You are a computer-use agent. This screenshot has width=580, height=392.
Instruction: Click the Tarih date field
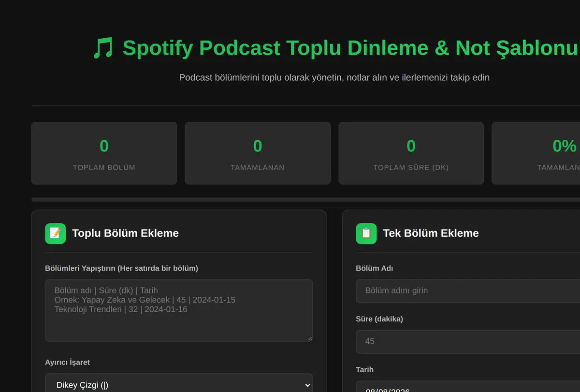click(468, 386)
